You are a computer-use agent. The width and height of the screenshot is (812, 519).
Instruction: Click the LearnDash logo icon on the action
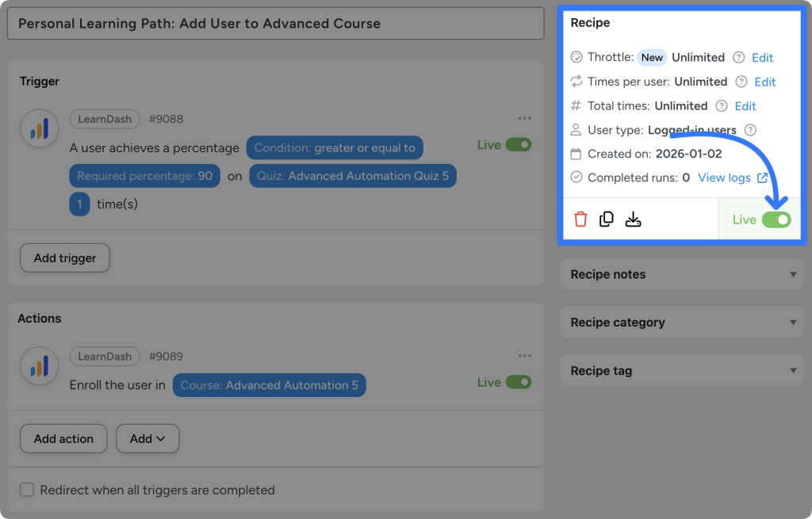[x=39, y=366]
